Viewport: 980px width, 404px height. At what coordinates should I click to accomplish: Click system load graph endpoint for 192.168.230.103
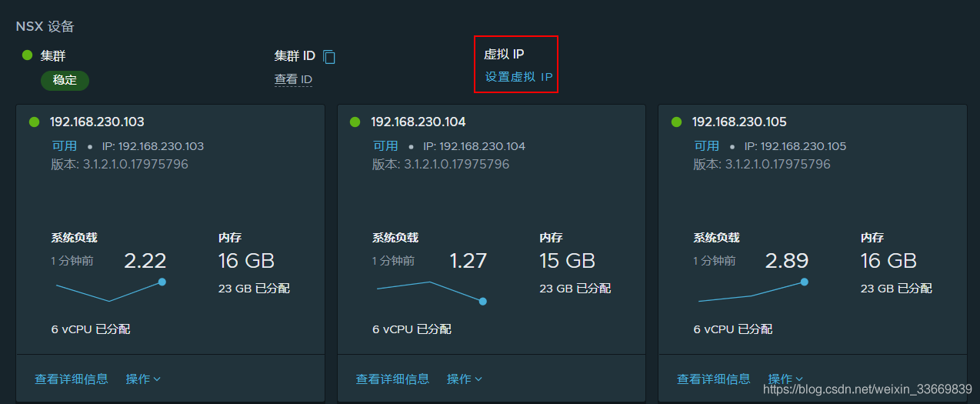[162, 282]
